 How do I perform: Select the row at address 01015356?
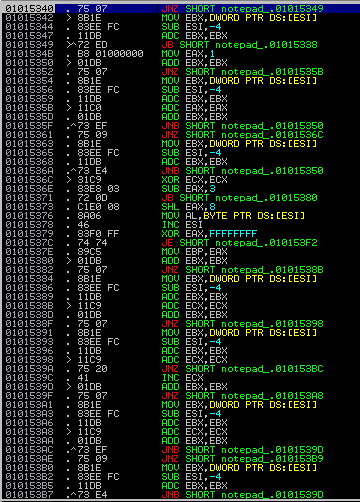[x=180, y=89]
